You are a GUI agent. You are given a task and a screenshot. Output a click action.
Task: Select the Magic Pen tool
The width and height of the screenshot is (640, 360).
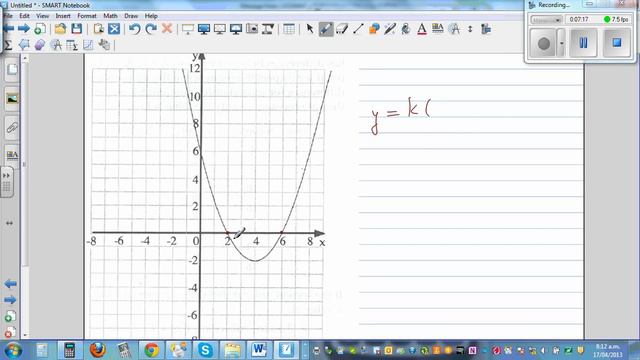[x=390, y=29]
